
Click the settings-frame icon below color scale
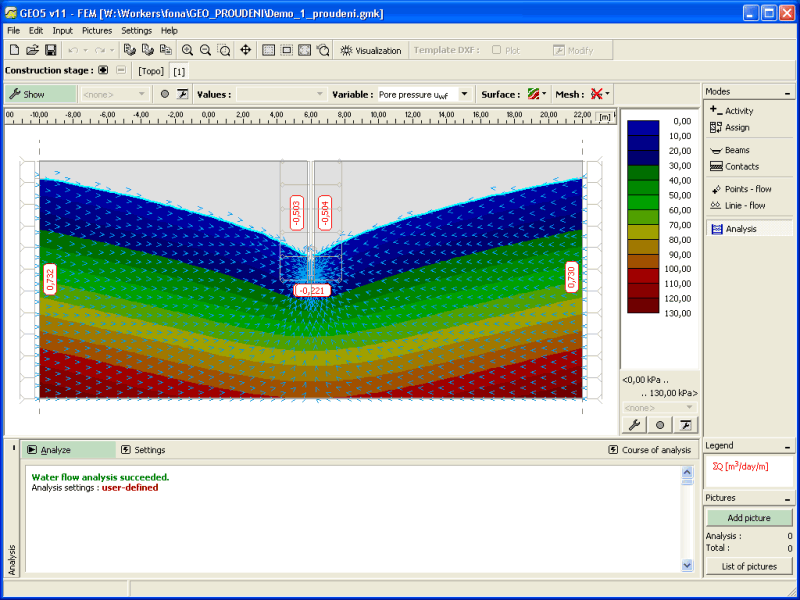coord(685,424)
